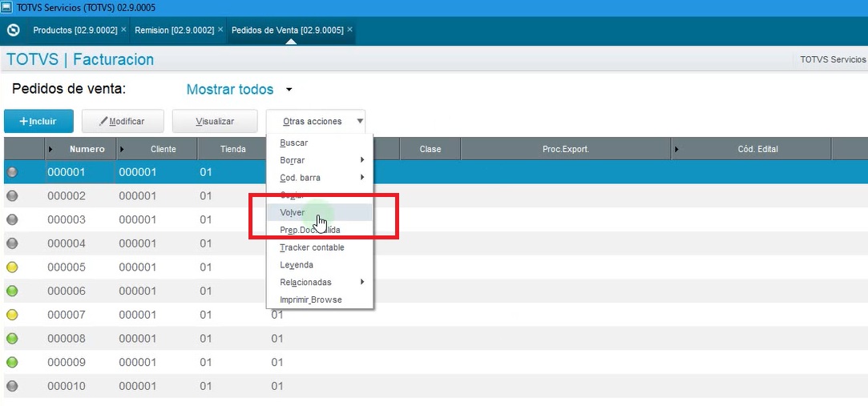The height and width of the screenshot is (406, 868).
Task: Select Imprimir Browse menu entry
Action: click(x=311, y=299)
